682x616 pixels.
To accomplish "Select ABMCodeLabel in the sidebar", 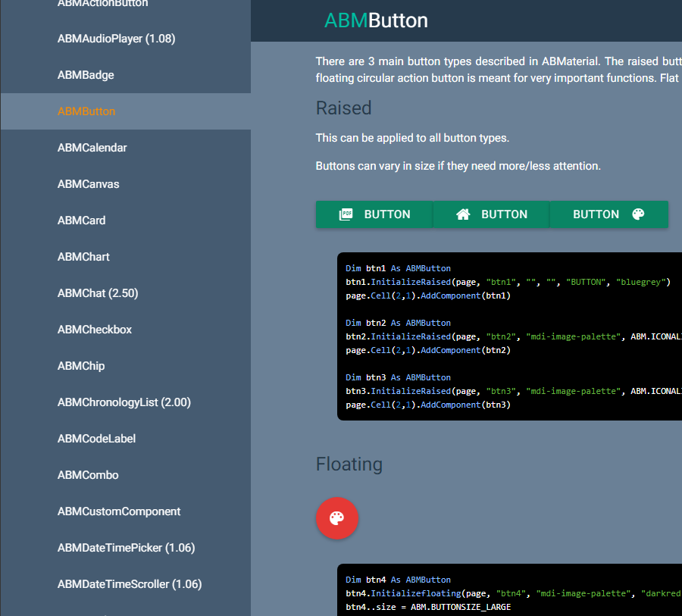I will (96, 439).
